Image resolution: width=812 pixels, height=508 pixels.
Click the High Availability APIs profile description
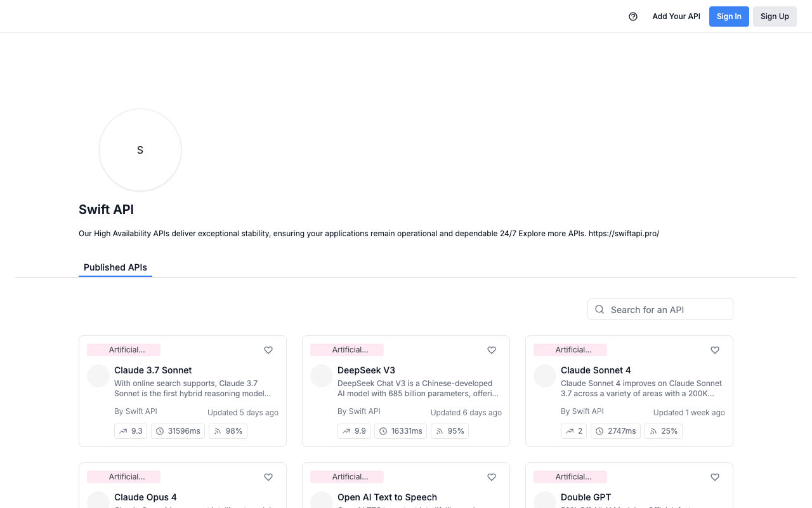[369, 234]
